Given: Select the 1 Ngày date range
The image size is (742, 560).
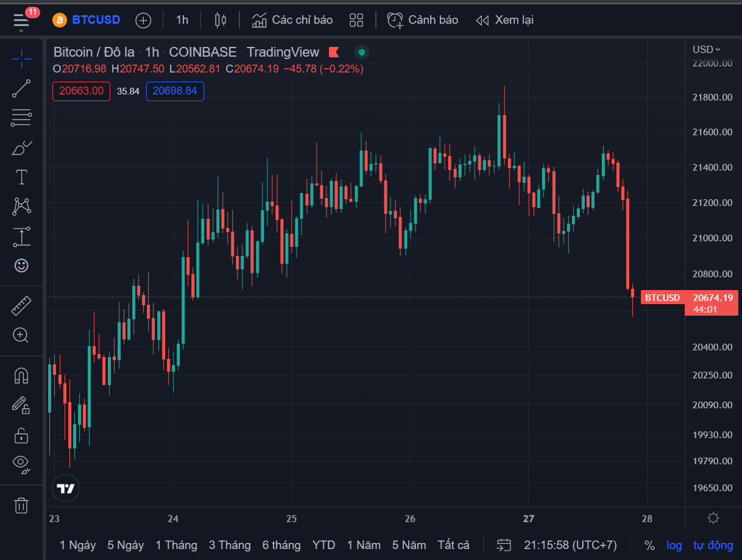Looking at the screenshot, I should 77,545.
